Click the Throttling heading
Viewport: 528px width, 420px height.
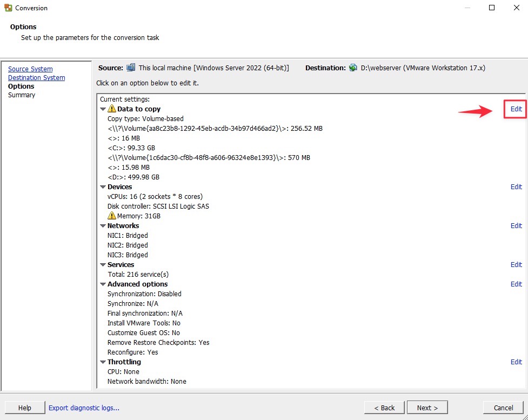[124, 362]
